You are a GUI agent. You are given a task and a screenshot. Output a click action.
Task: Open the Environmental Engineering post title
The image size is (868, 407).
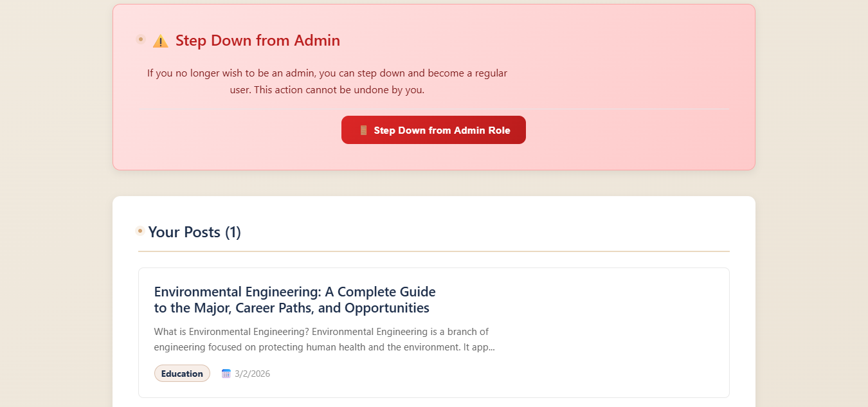click(x=294, y=300)
